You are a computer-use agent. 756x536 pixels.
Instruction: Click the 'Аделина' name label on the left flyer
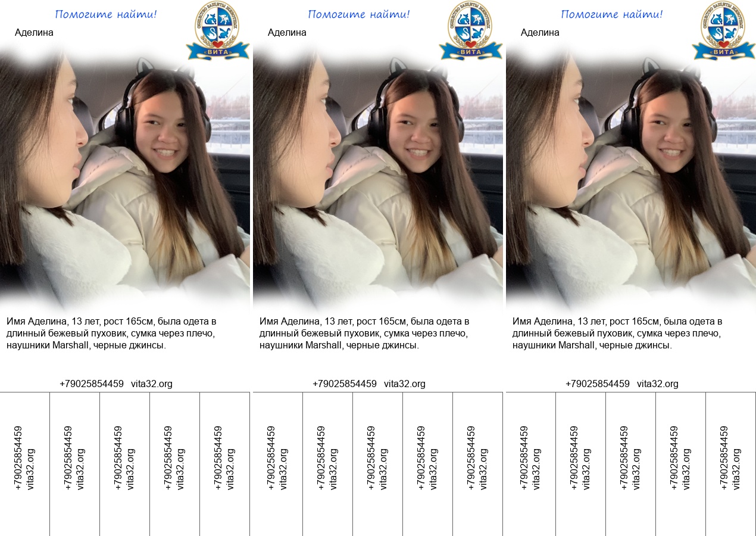(x=34, y=33)
